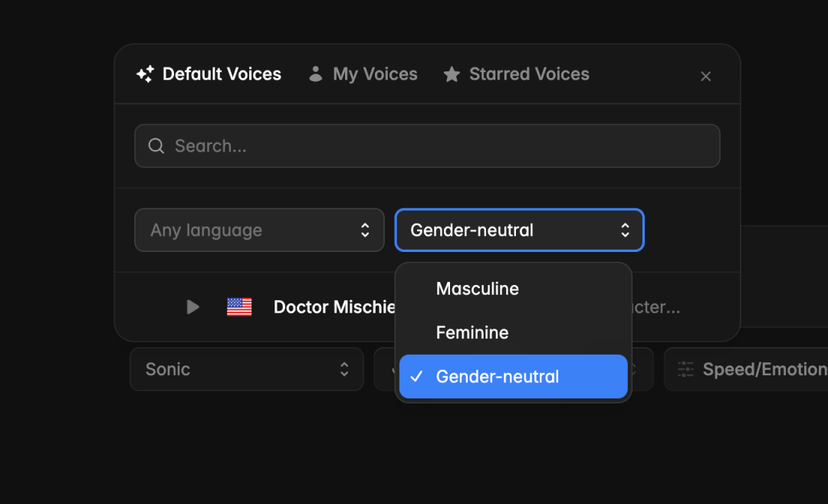Click the sparkle icon beside Default Voices
828x504 pixels.
[x=145, y=74]
